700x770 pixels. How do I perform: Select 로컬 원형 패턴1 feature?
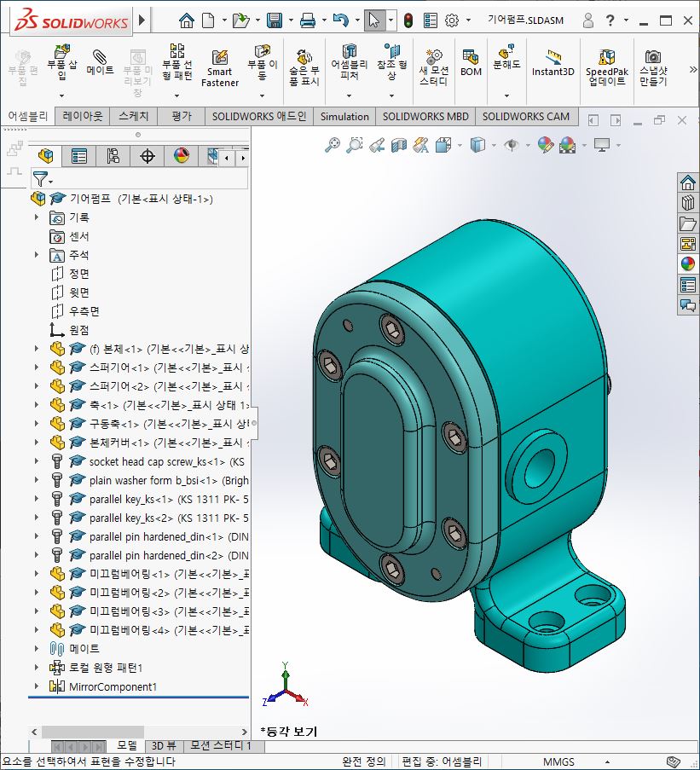tap(106, 668)
